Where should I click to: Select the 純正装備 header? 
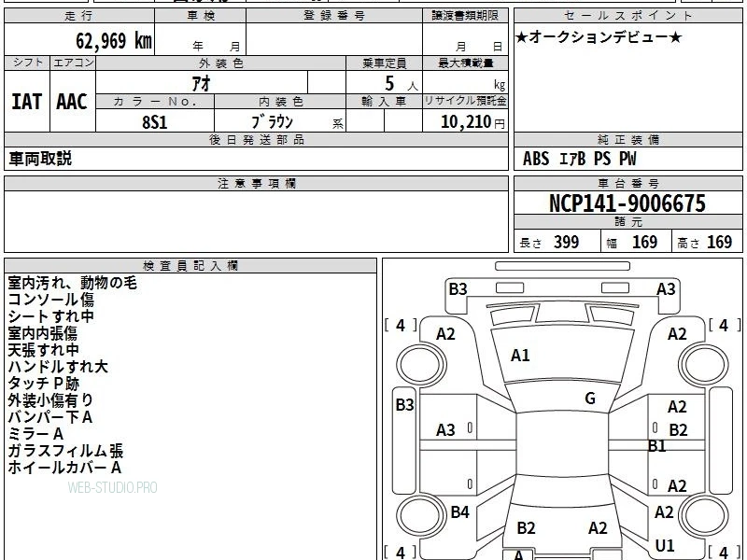pyautogui.click(x=627, y=139)
